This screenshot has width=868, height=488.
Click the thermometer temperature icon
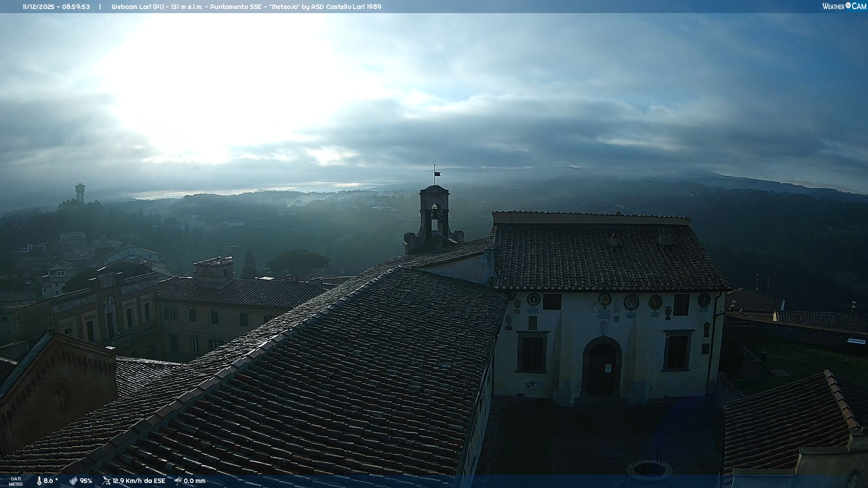(x=39, y=481)
